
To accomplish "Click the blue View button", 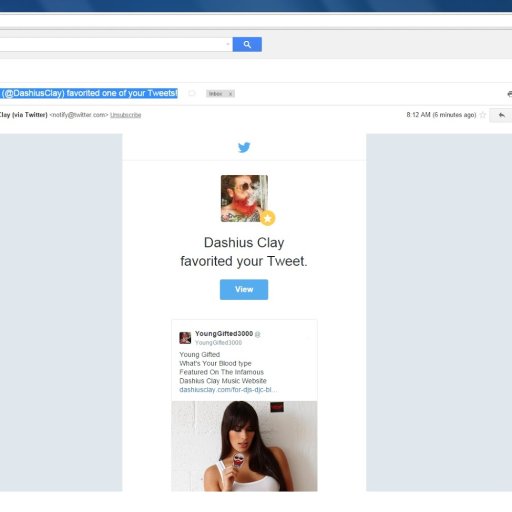I will 244,289.
